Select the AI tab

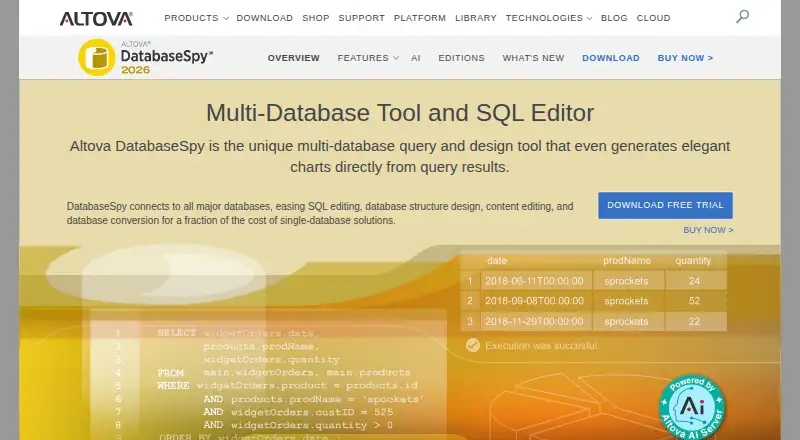pyautogui.click(x=416, y=58)
